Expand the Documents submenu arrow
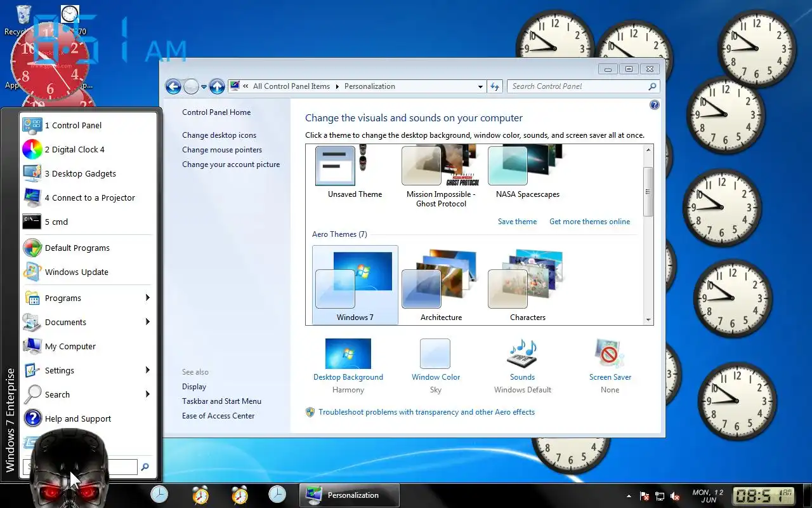 tap(147, 322)
